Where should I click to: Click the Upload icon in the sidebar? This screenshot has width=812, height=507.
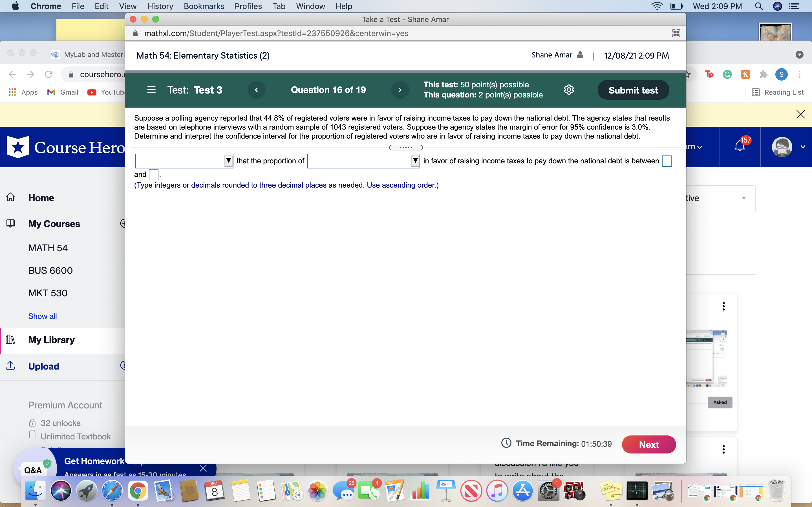click(10, 366)
